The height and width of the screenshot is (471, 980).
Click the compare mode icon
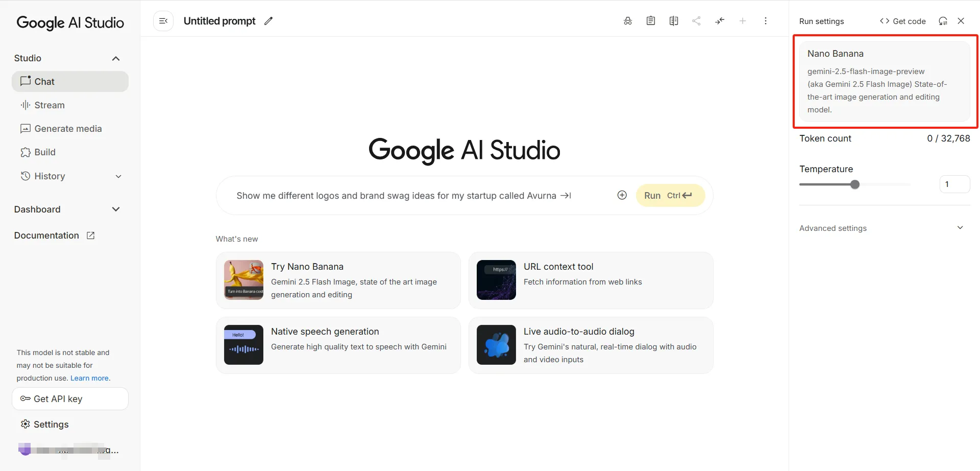[674, 21]
